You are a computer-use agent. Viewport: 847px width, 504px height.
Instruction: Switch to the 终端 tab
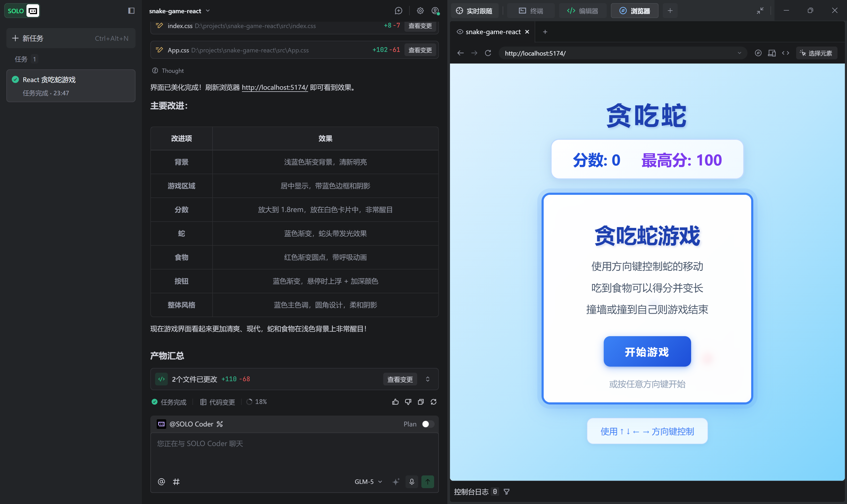pos(531,11)
